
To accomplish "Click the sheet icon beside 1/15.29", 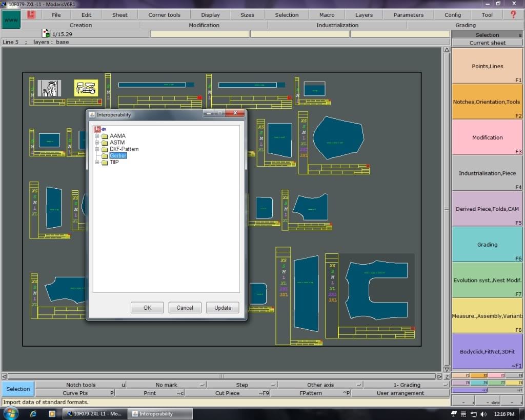I will [46, 33].
